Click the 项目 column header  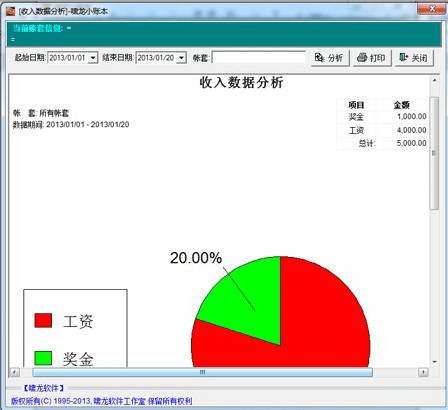(356, 105)
